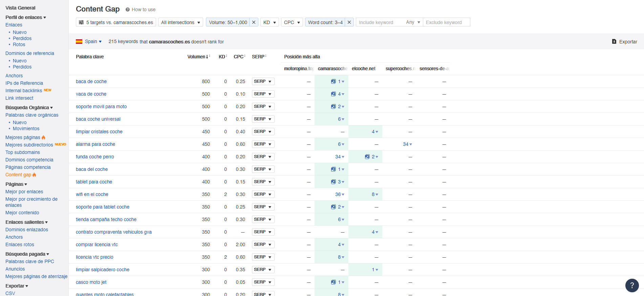Open SERP dropdown for baca de coche
Viewport: 644px width, 296px height.
(x=263, y=81)
